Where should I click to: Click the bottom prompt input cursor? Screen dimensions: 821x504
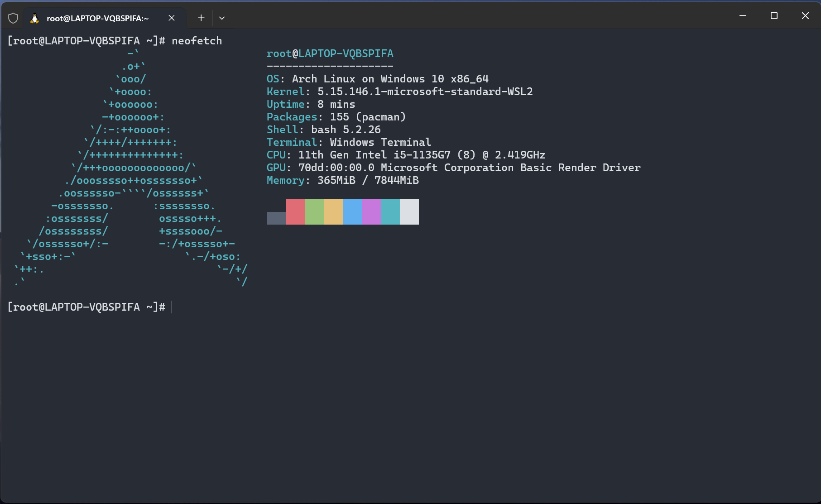(172, 307)
